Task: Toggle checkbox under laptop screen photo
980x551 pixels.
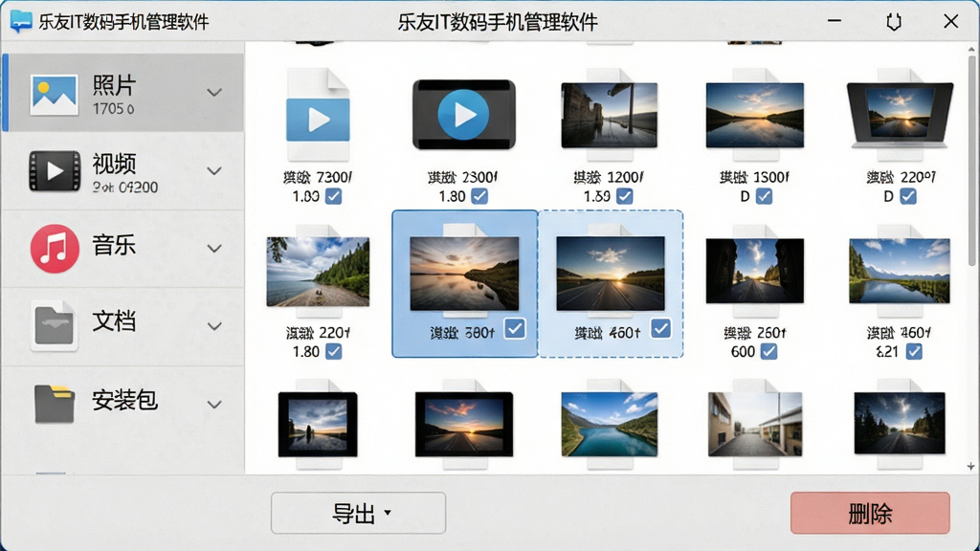Action: (x=908, y=196)
